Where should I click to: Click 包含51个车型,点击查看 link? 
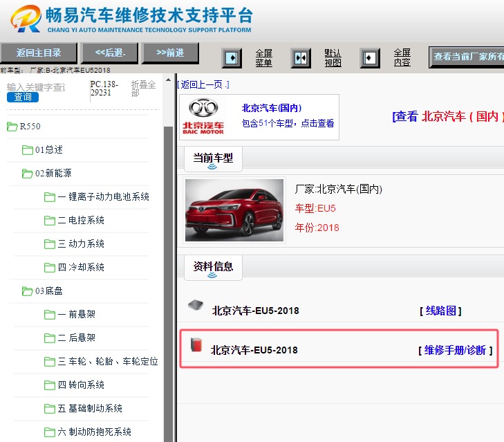[288, 123]
